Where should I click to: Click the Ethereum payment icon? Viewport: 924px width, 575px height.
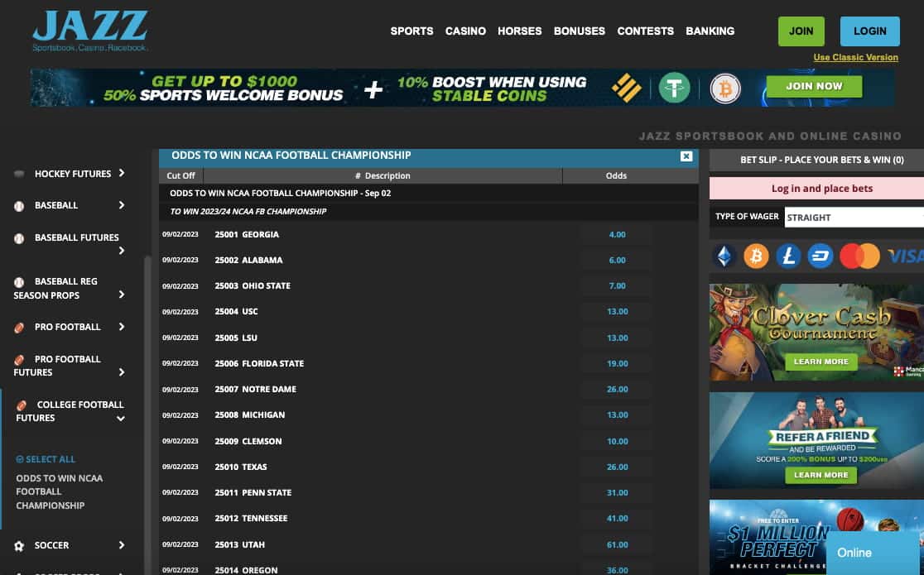click(724, 256)
